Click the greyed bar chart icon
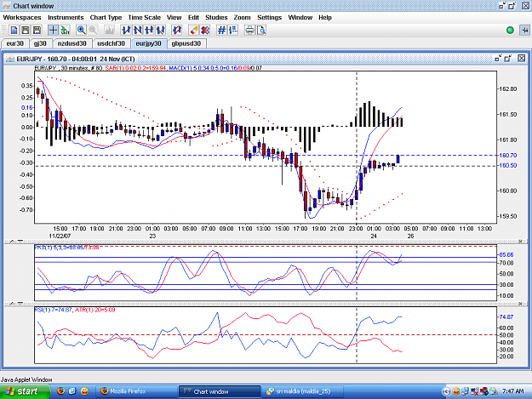Image resolution: width=532 pixels, height=399 pixels. point(109,31)
